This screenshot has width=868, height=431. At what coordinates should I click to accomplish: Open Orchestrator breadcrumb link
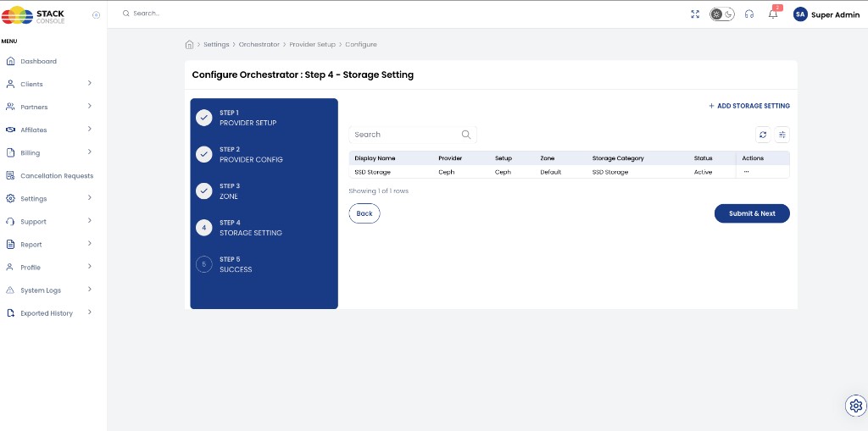pos(259,44)
